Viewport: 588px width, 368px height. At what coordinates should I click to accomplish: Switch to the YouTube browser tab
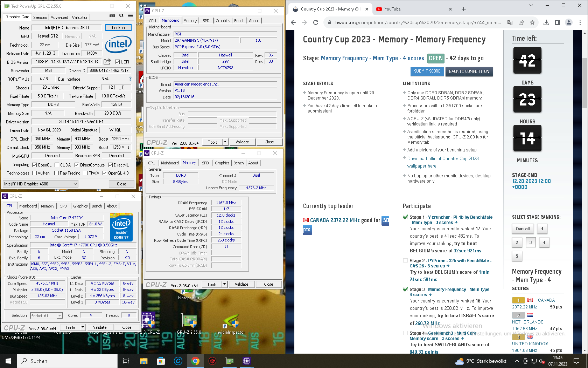click(x=414, y=9)
